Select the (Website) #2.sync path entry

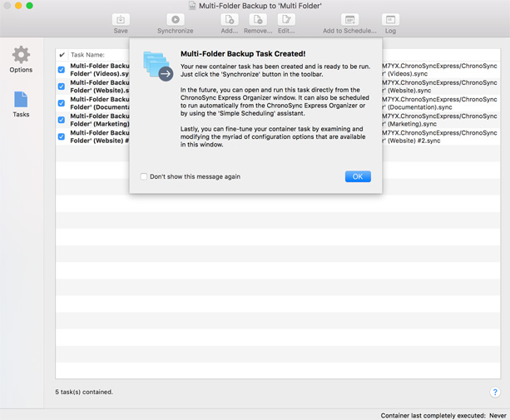click(440, 136)
